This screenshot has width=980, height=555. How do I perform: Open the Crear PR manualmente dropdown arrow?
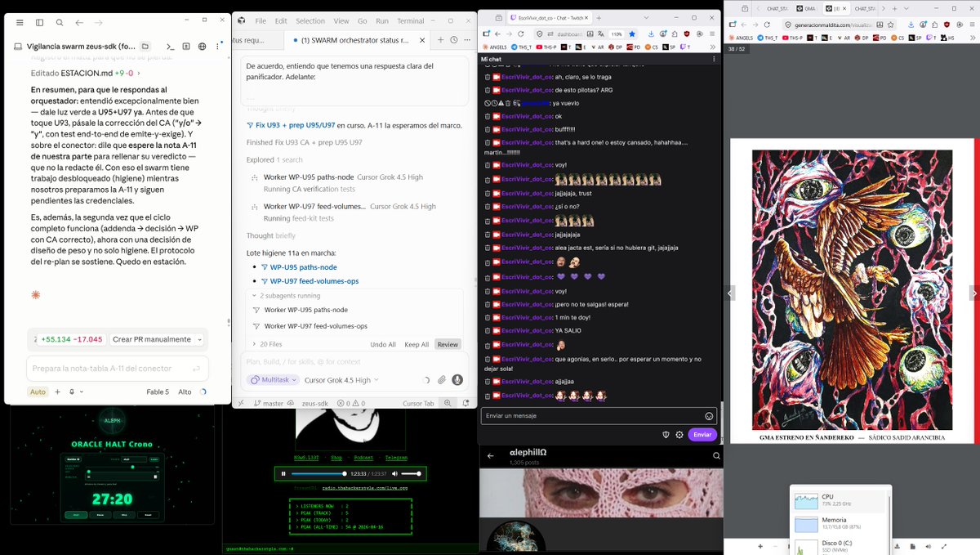200,339
